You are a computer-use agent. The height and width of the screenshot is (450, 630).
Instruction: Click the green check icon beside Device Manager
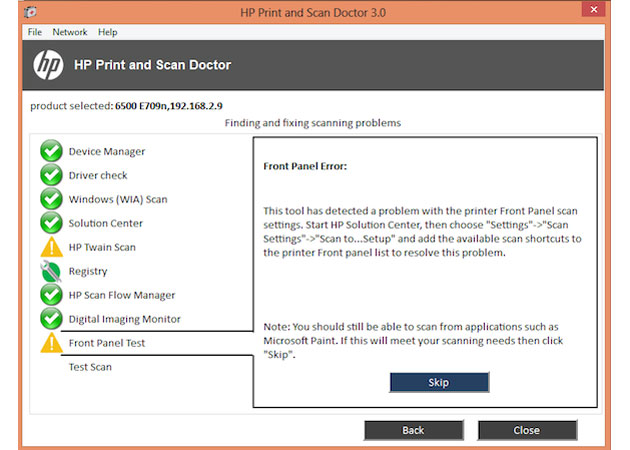click(x=51, y=152)
